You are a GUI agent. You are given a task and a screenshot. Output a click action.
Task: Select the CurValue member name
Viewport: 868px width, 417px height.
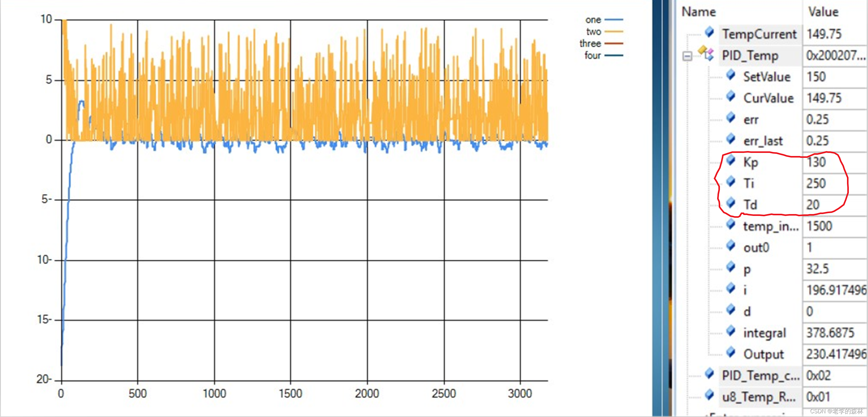[x=768, y=98]
